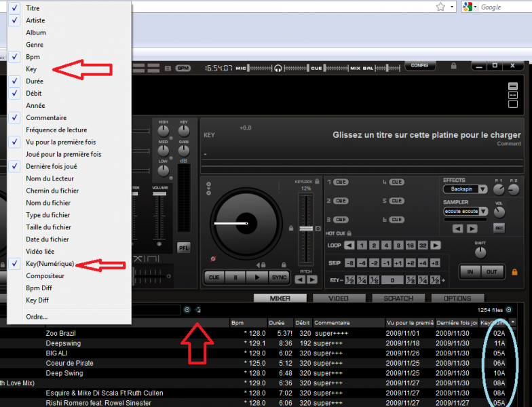Image resolution: width=532 pixels, height=407 pixels.
Task: Uncheck the Bpm column option
Action: coord(32,57)
